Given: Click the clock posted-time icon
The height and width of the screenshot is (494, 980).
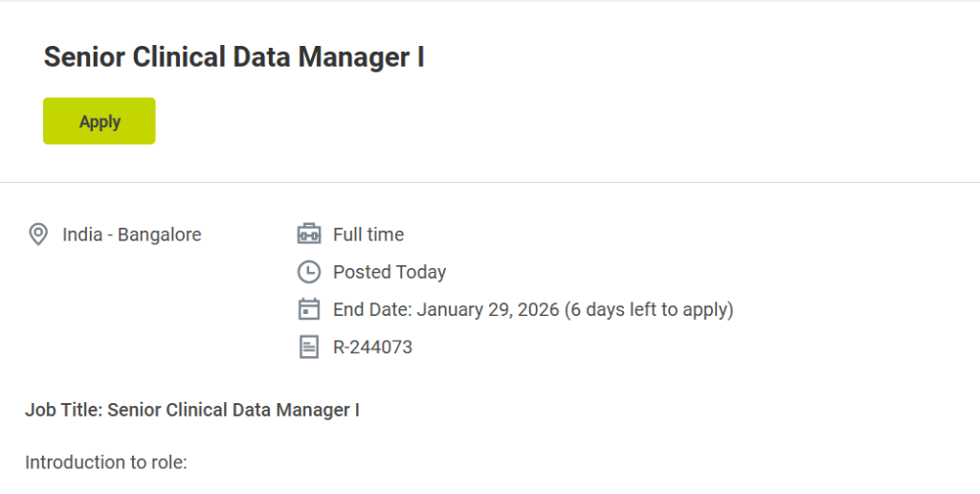Looking at the screenshot, I should click(x=309, y=272).
